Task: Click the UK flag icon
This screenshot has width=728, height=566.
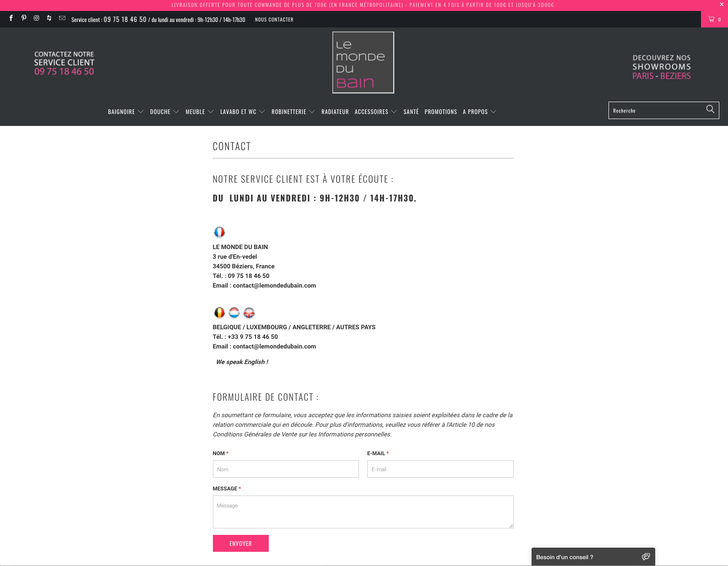Action: coord(249,313)
